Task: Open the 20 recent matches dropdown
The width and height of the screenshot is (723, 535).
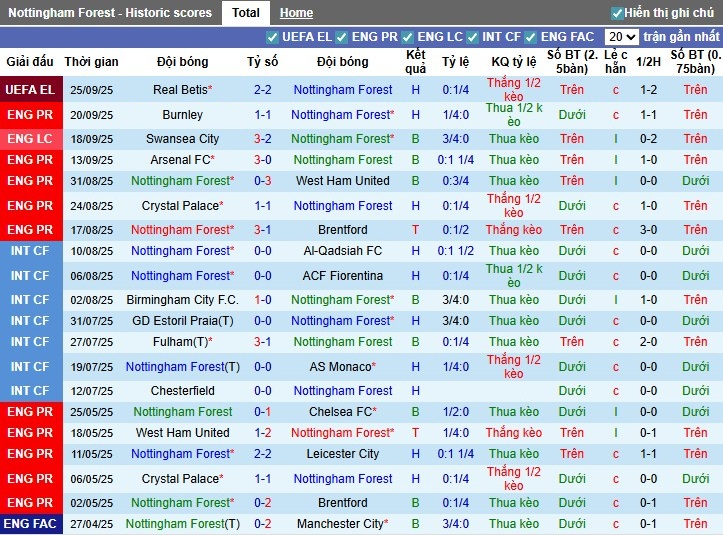Action: pyautogui.click(x=622, y=37)
